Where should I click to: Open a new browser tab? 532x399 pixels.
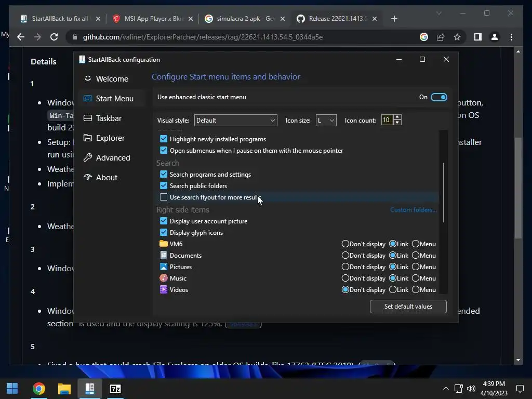click(x=394, y=19)
